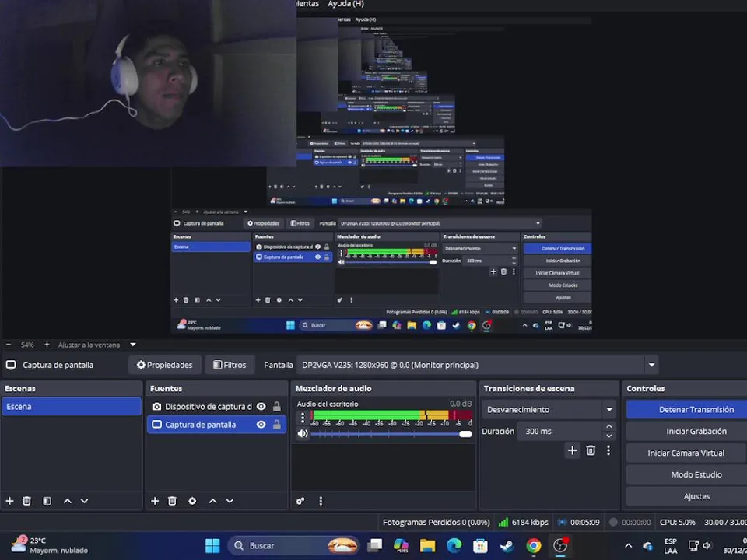Increase Duración with the up stepper
Image resolution: width=747 pixels, height=560 pixels.
click(608, 427)
